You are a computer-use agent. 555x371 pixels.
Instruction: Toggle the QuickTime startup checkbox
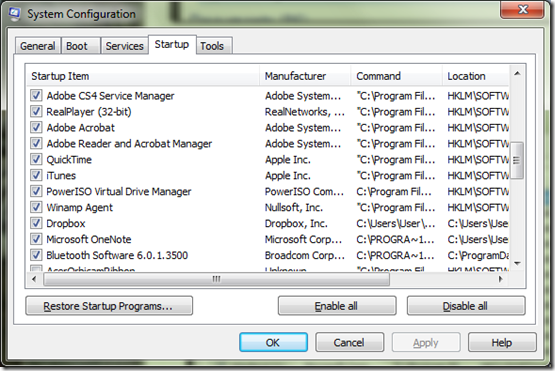[x=36, y=159]
